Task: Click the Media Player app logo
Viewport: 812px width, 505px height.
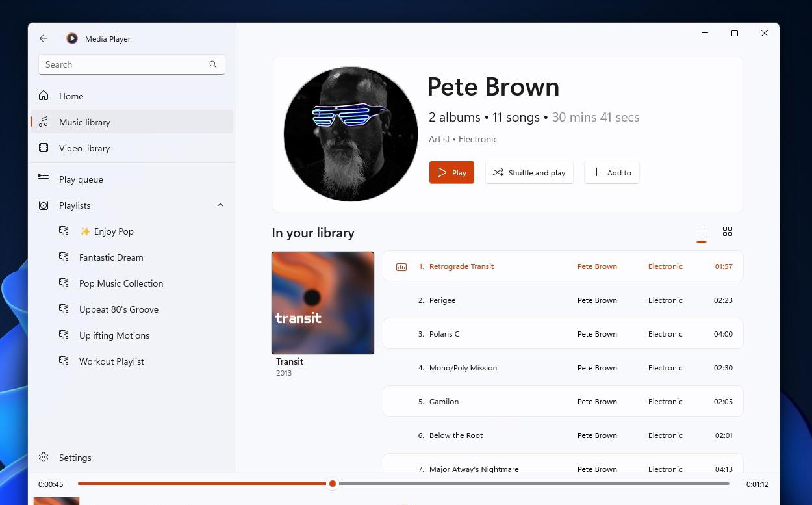Action: tap(72, 38)
